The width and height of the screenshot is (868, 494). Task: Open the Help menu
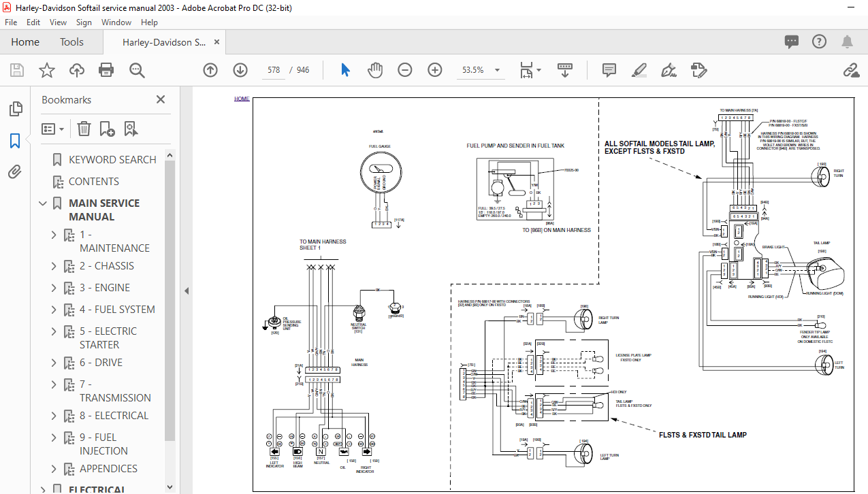tap(149, 22)
